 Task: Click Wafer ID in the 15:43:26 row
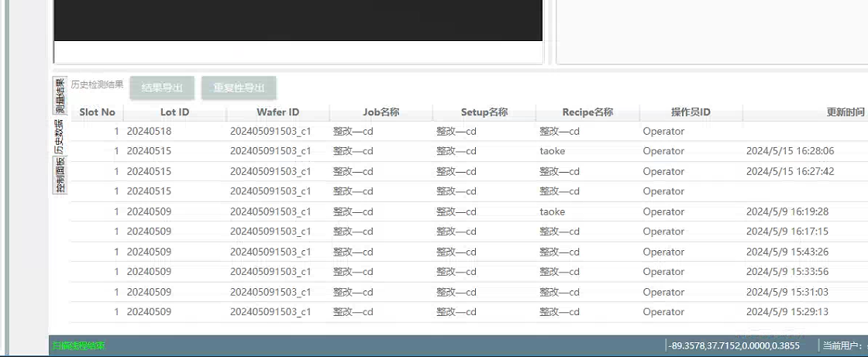coord(270,252)
